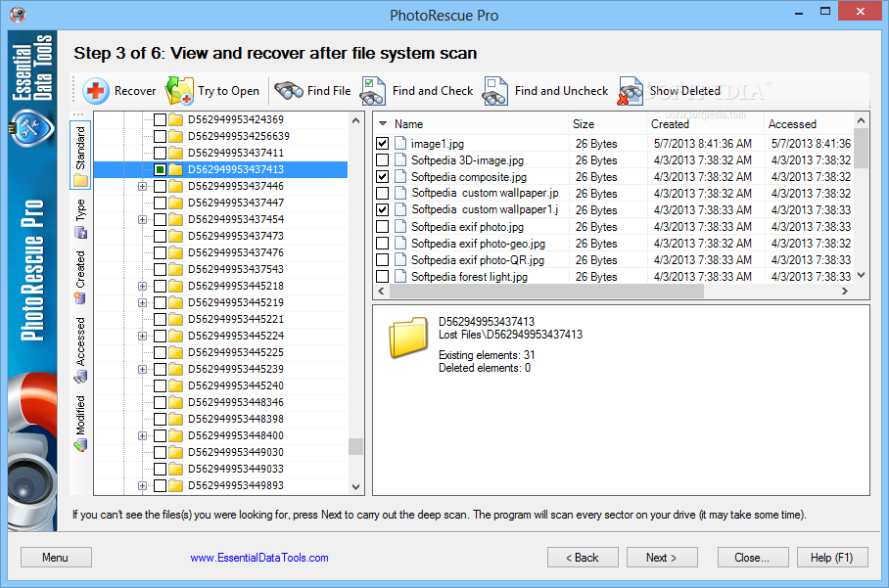Click file icon of Softpedia exif photo-QR.jpg
The image size is (889, 588).
point(400,260)
